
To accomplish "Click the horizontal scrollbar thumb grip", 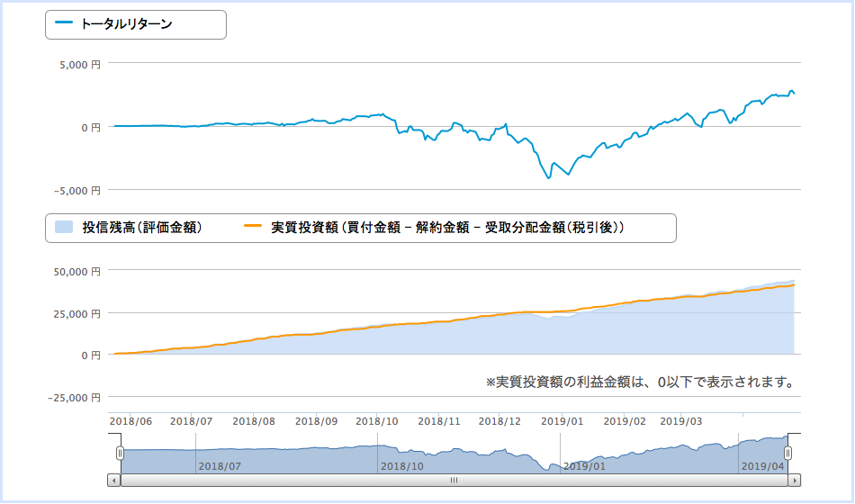I will point(454,481).
